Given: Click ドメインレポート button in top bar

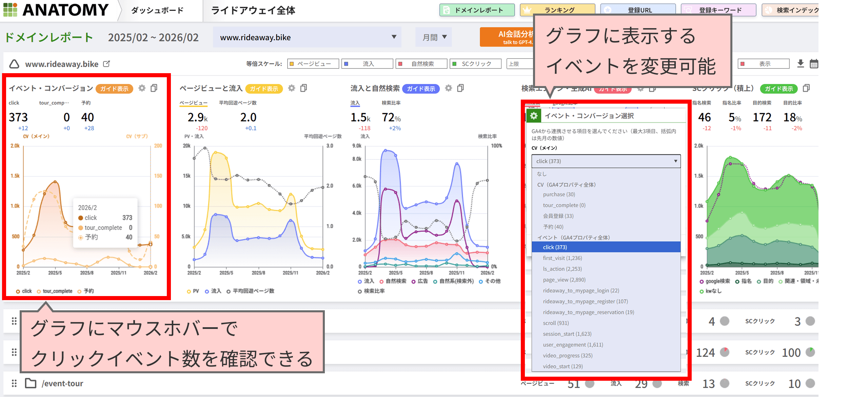Looking at the screenshot, I should 476,10.
